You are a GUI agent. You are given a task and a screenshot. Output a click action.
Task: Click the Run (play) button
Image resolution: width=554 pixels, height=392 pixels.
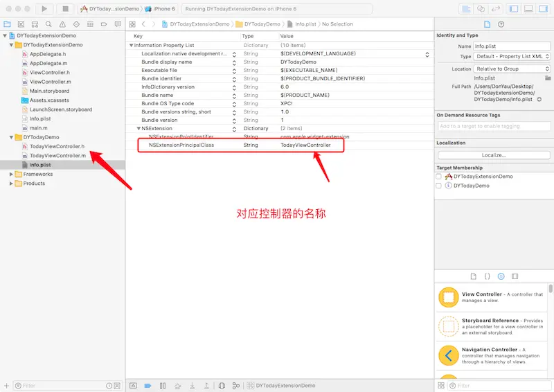[44, 9]
